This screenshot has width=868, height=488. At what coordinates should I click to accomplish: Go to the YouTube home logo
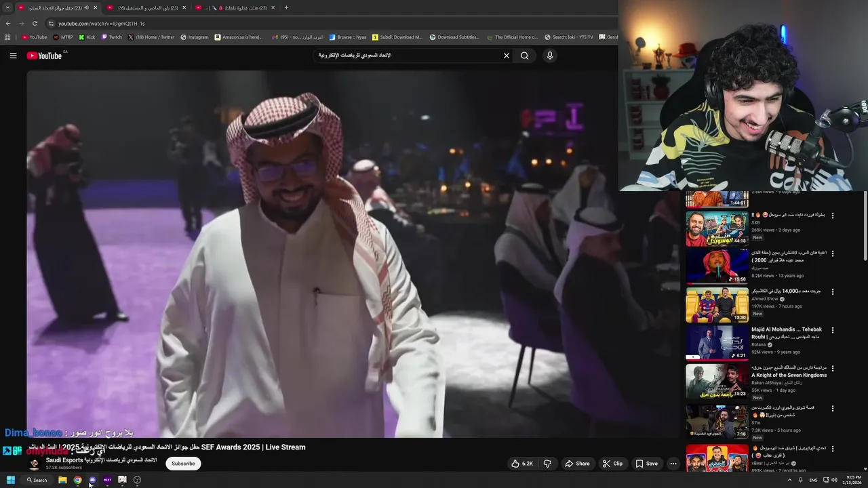(45, 56)
